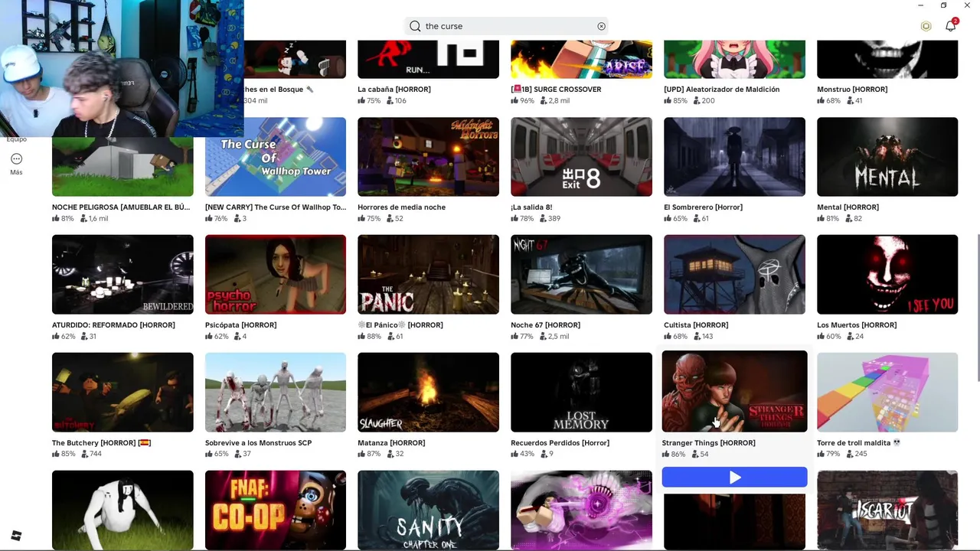Screen dimensions: 980x551
Task: Play Stranger Things using the blue play button
Action: 734,478
